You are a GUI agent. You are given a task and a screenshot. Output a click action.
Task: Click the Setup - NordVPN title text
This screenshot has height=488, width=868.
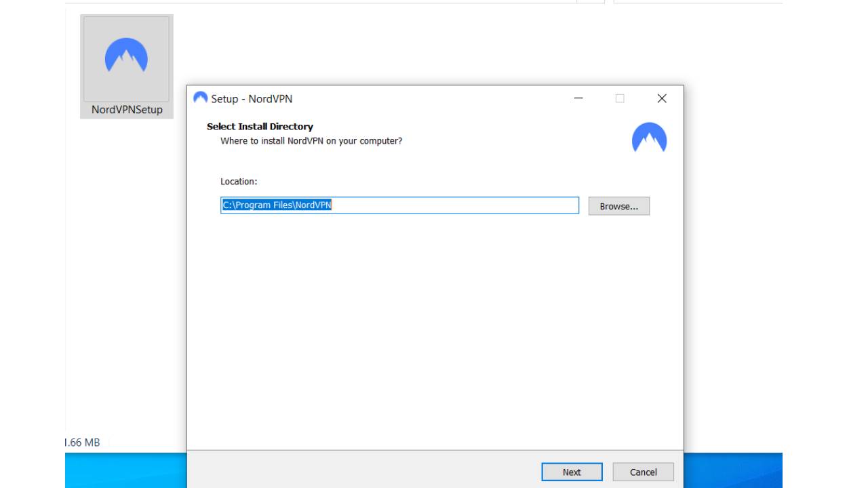(252, 99)
